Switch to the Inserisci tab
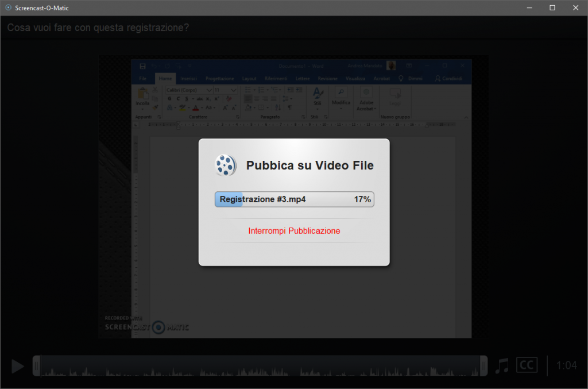The width and height of the screenshot is (588, 389). pos(188,78)
